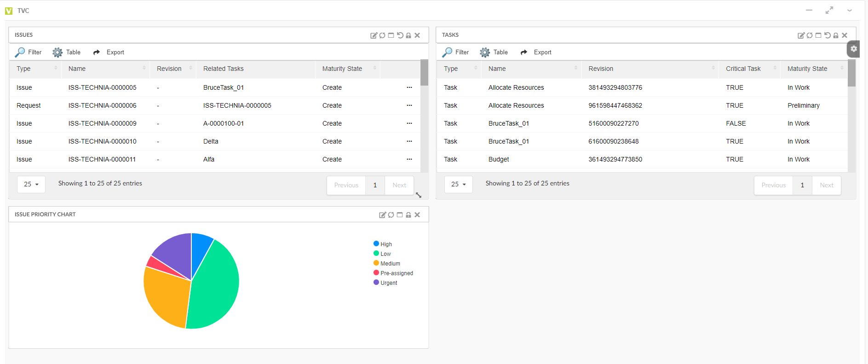Click Next in the Tasks pagination

coord(826,185)
